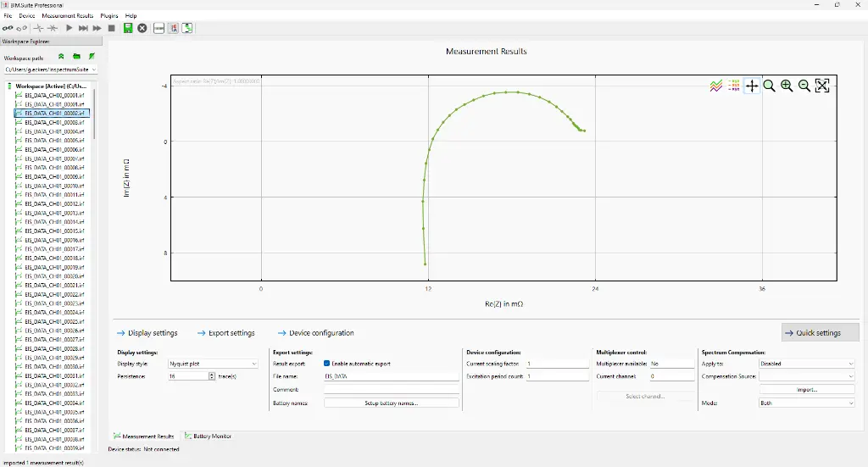Click the File name input field
The height and width of the screenshot is (467, 868).
coord(391,376)
